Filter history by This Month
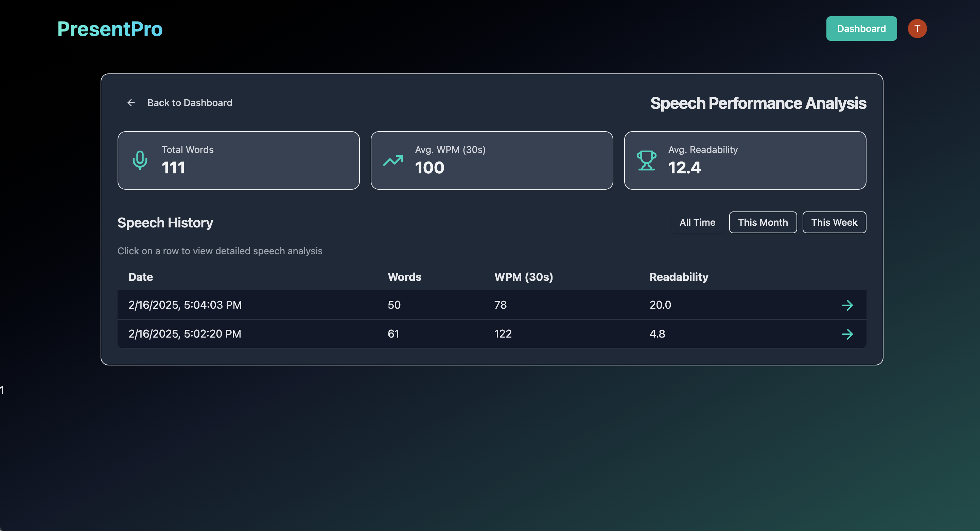Image resolution: width=980 pixels, height=531 pixels. click(x=763, y=222)
